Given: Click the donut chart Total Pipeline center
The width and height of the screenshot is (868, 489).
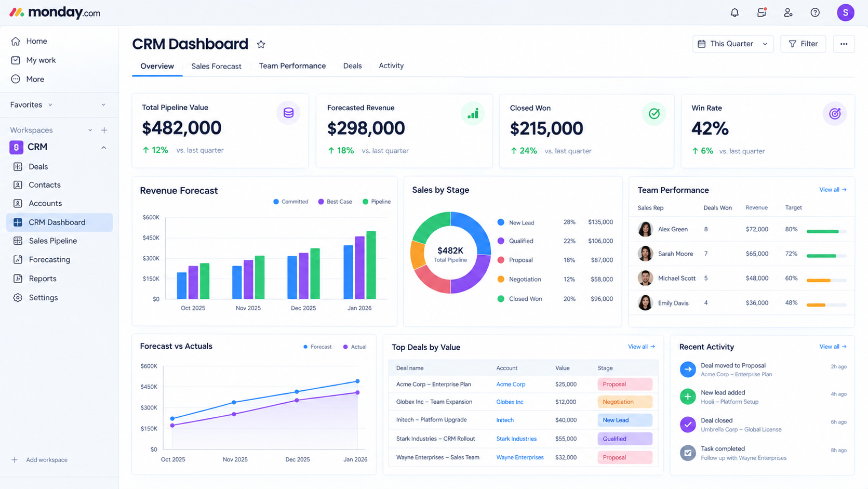Looking at the screenshot, I should pos(450,254).
